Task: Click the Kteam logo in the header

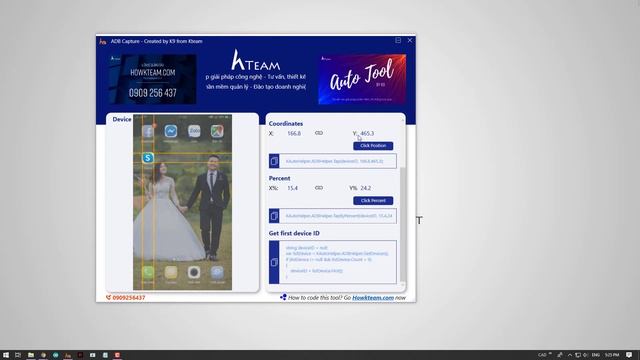Action: coord(256,60)
